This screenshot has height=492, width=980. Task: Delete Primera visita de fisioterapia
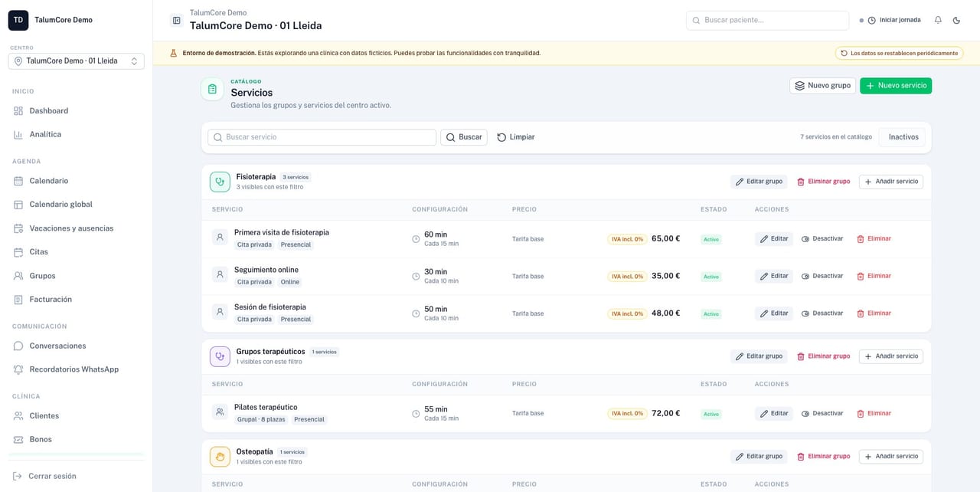click(x=874, y=239)
